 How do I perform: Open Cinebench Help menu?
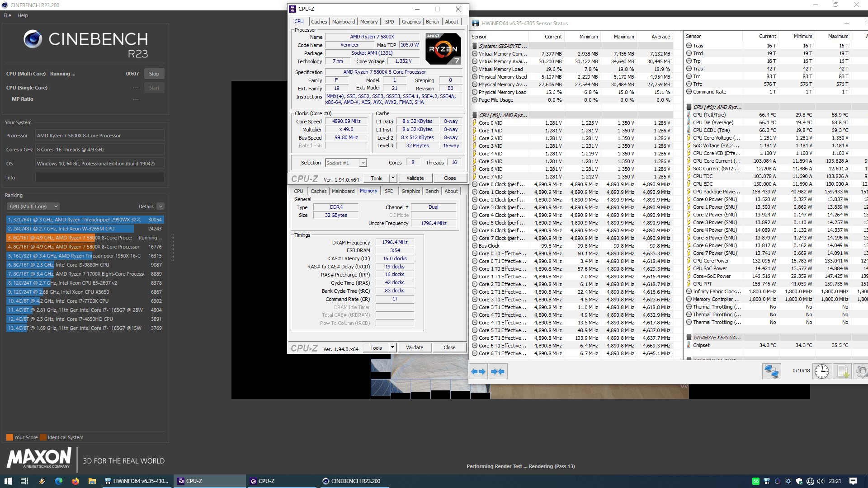(23, 15)
